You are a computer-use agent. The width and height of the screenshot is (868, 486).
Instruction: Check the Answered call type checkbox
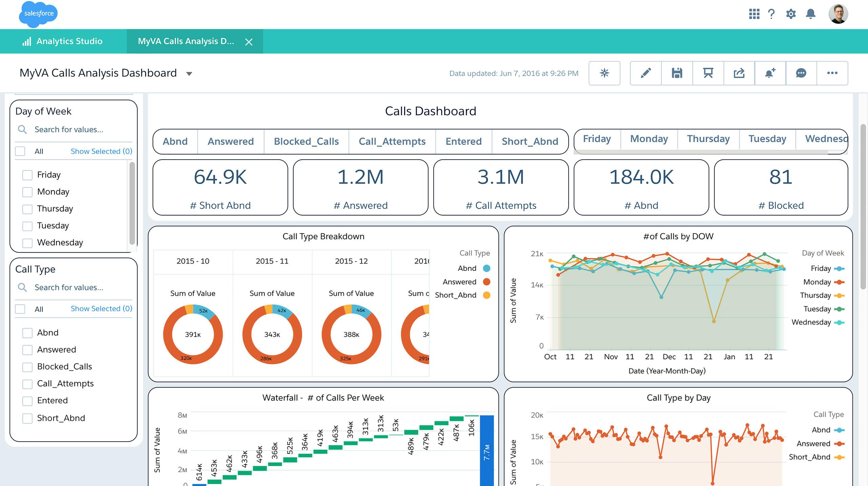tap(27, 350)
